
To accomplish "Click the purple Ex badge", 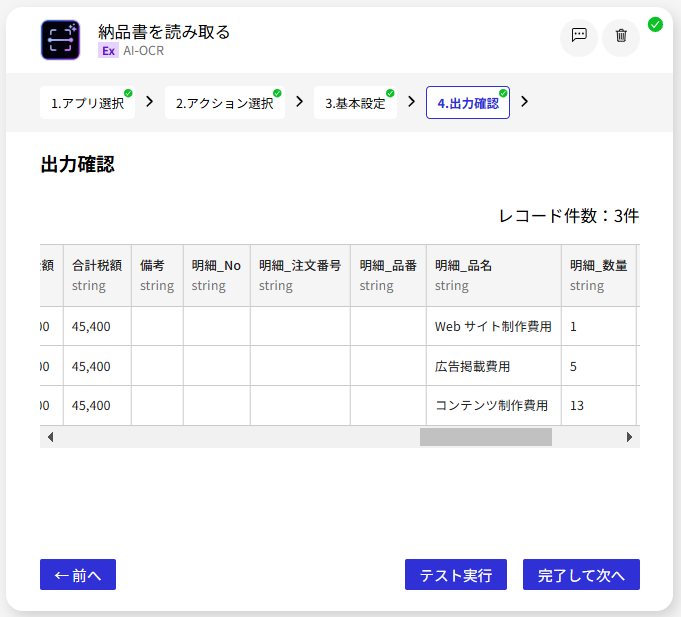I will pos(108,51).
